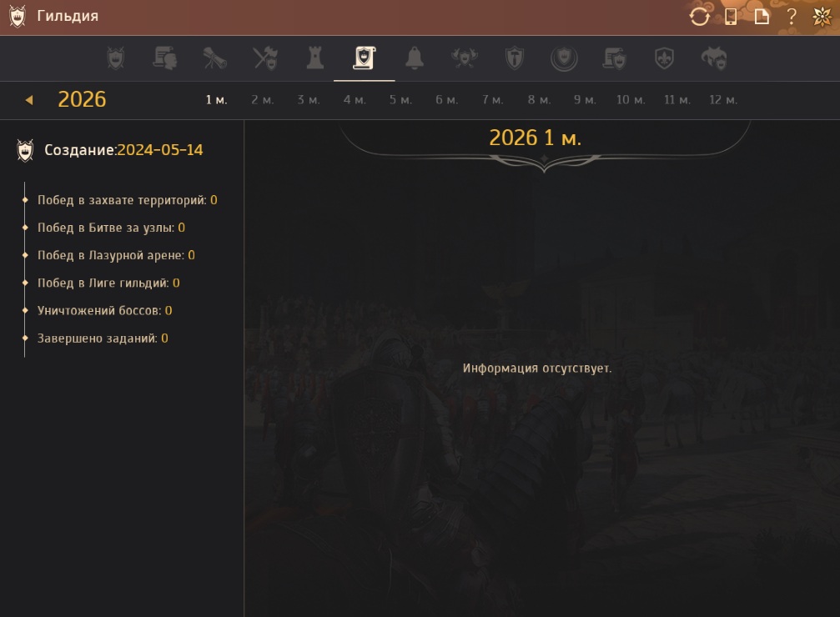Select month 3 м. in the timeline
This screenshot has width=840, height=617.
click(309, 100)
